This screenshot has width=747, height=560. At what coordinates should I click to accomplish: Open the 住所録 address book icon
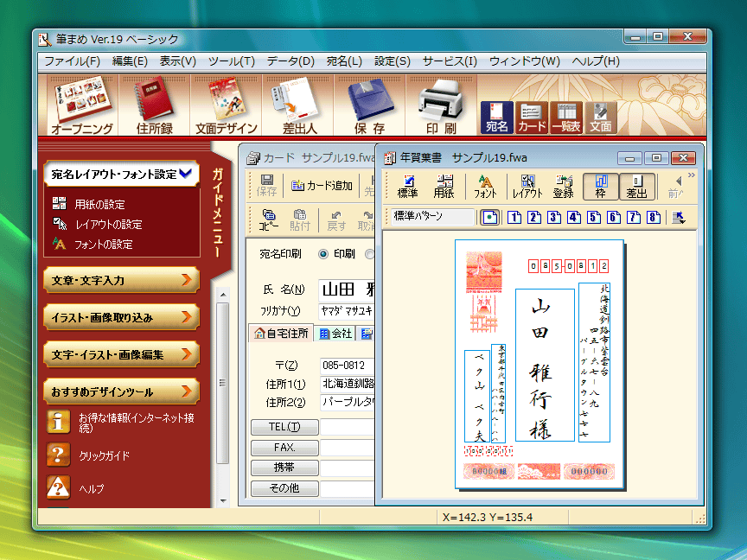(155, 105)
